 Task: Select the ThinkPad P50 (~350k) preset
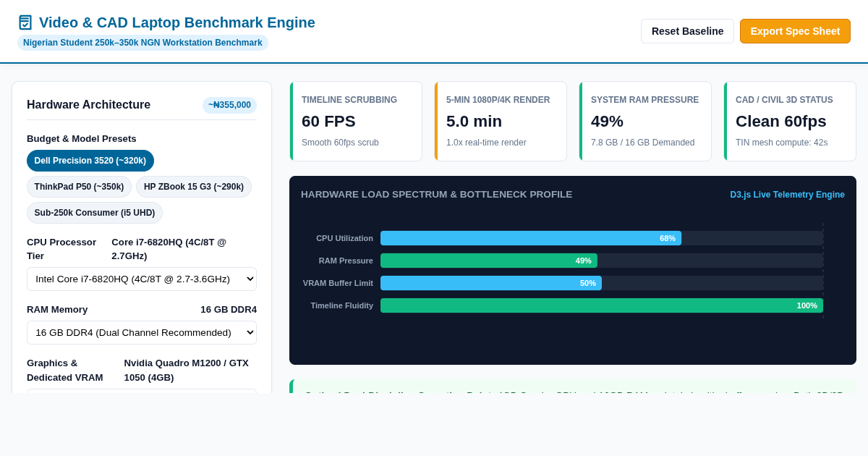coord(79,187)
